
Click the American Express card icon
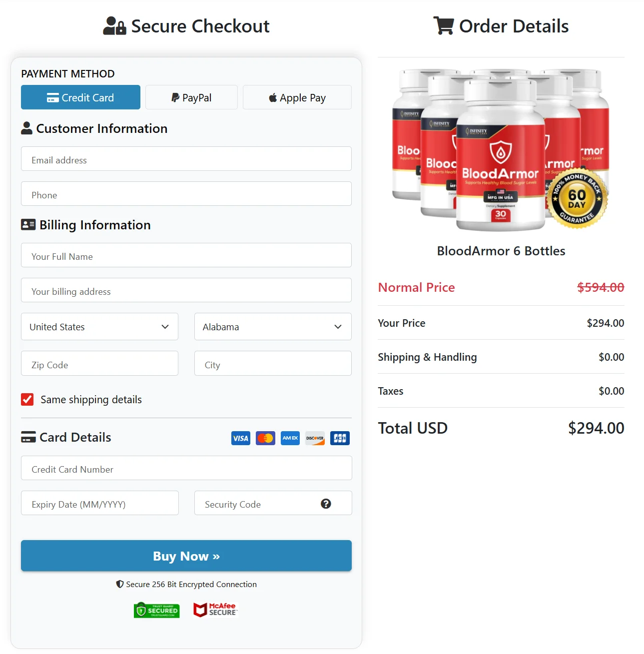290,438
